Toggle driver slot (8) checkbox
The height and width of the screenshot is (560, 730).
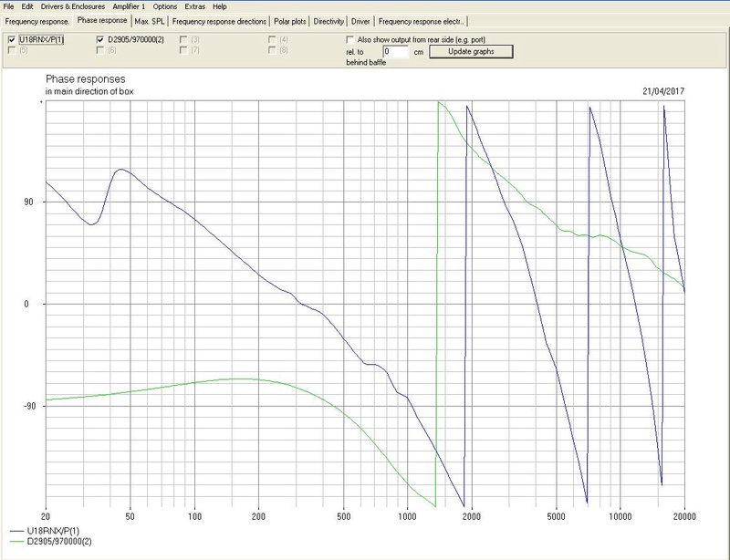click(272, 50)
